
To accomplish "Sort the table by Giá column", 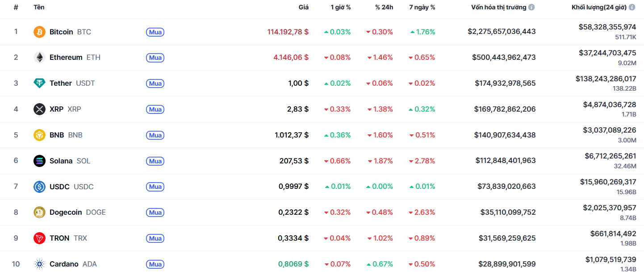I will point(303,7).
